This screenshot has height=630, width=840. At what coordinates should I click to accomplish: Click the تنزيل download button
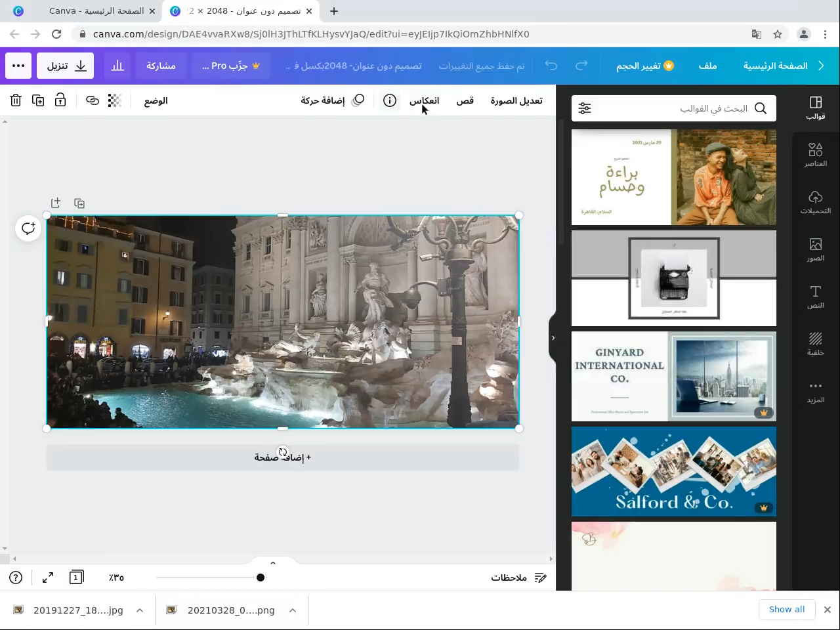click(66, 66)
